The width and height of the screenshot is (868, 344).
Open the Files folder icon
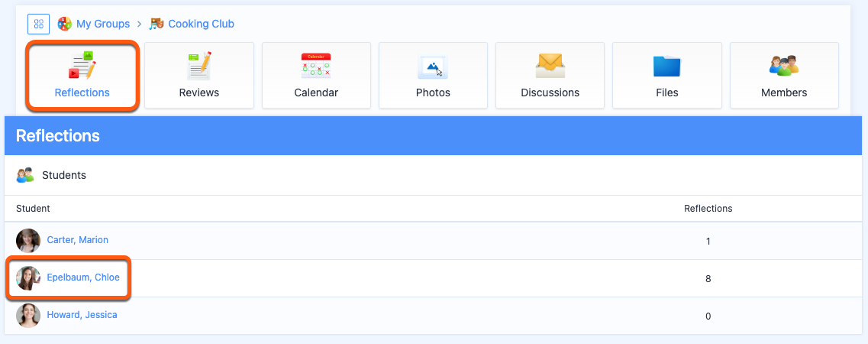click(x=666, y=66)
